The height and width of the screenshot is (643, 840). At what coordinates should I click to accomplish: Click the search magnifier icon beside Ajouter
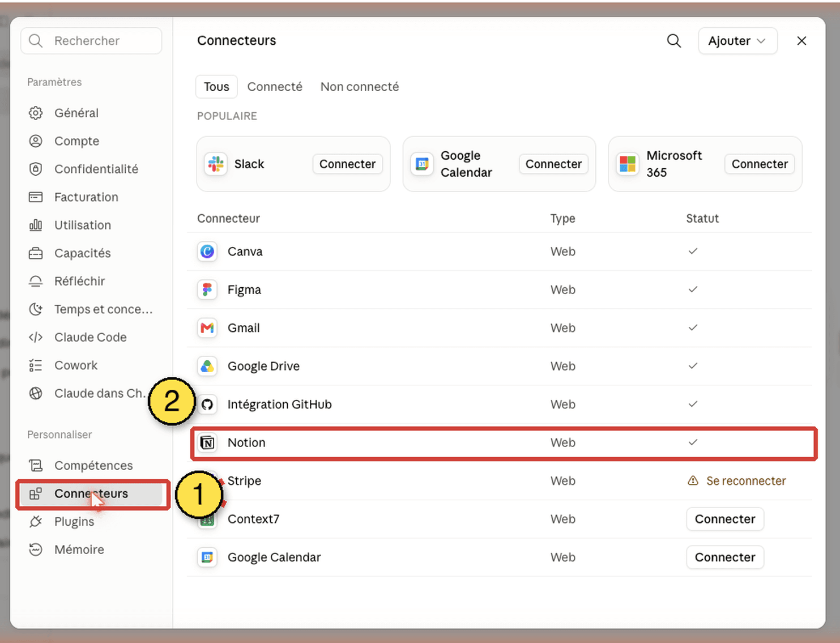[673, 41]
